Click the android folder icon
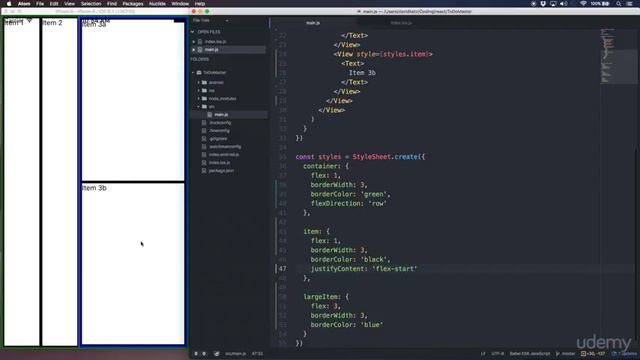 pos(204,82)
